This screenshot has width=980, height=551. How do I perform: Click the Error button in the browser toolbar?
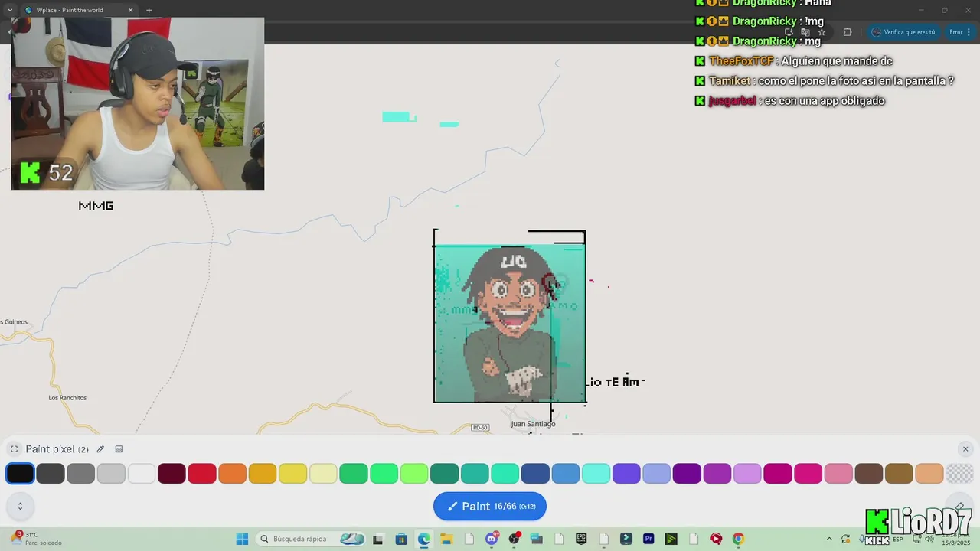960,32
